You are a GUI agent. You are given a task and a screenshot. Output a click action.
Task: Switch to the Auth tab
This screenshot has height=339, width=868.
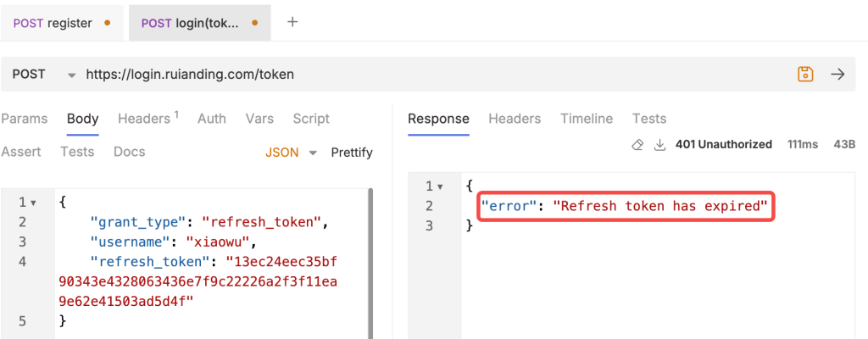click(211, 119)
